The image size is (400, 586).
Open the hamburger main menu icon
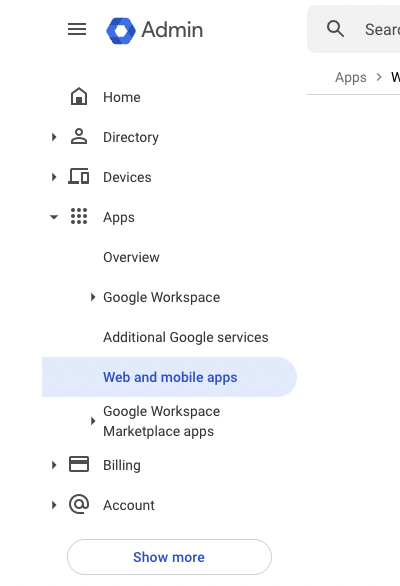(77, 29)
